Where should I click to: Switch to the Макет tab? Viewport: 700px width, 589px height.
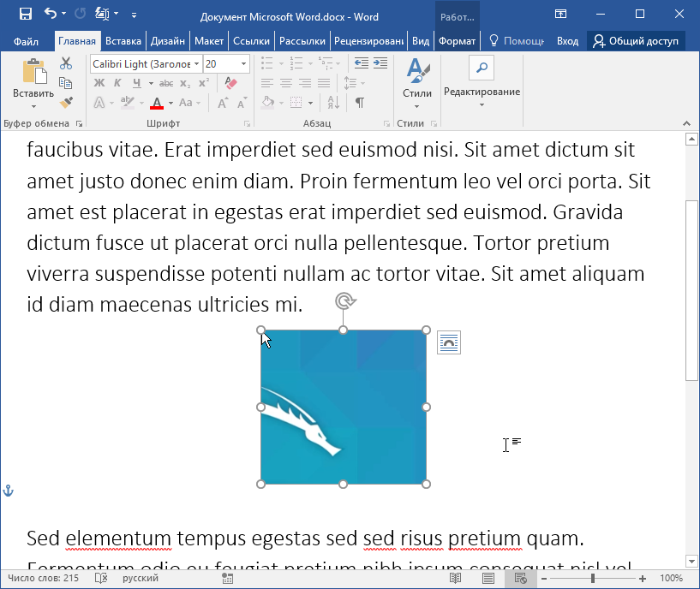tap(209, 41)
